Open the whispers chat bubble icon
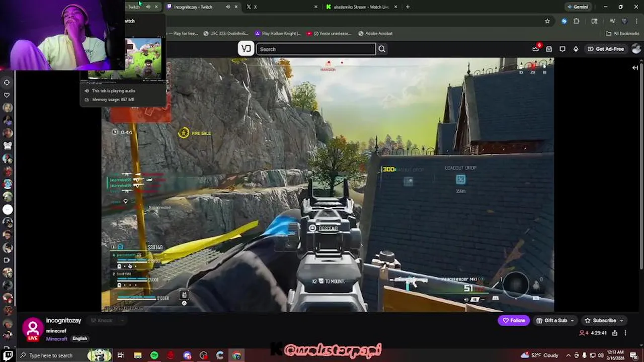This screenshot has height=362, width=644. tap(562, 49)
